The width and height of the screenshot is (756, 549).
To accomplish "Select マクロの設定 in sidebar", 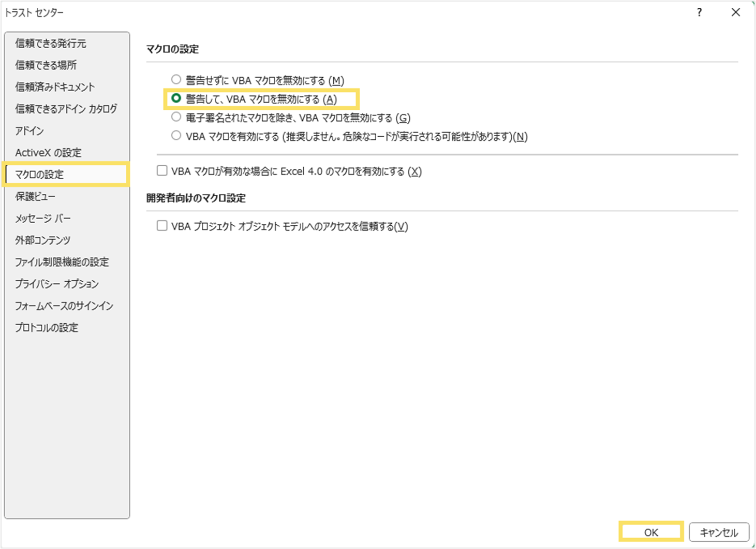I will pyautogui.click(x=39, y=175).
